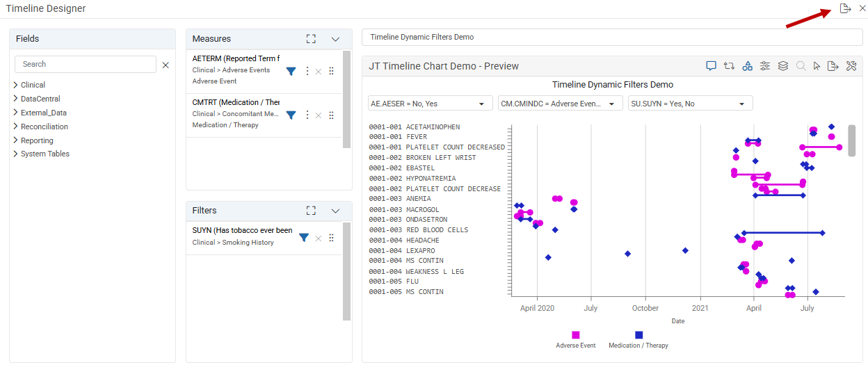Click the Fields search input
The width and height of the screenshot is (868, 365).
86,64
